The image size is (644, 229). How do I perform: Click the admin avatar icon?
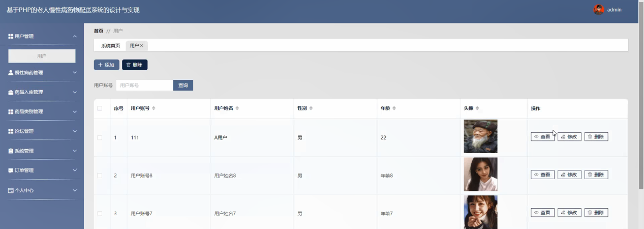tap(599, 10)
